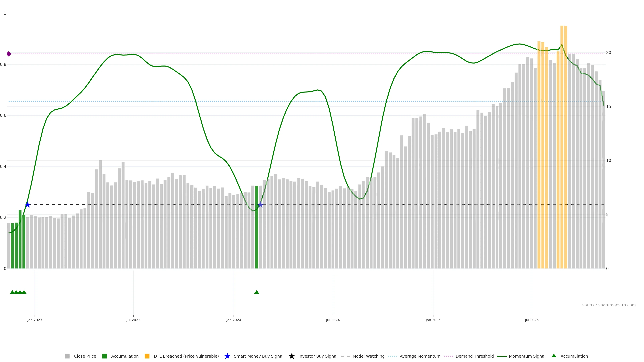This screenshot has width=644, height=362.
Task: Click the purple diamond Demand Threshold marker
Action: 9,54
